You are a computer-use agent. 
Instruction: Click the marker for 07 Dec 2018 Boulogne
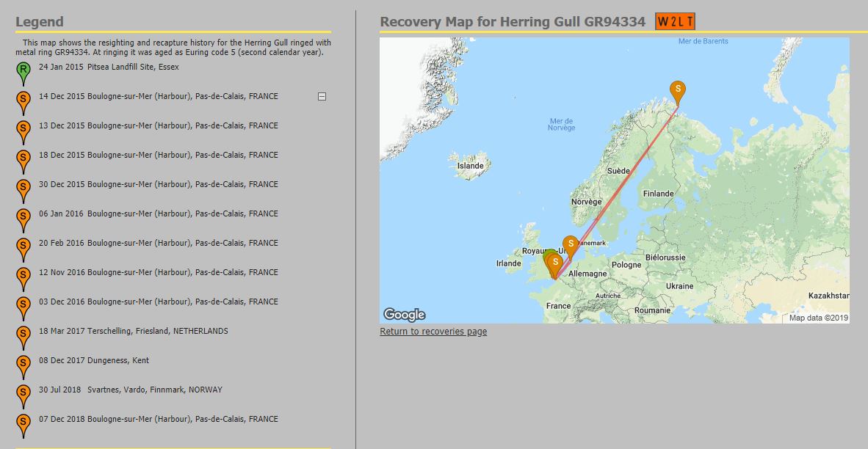(x=23, y=423)
